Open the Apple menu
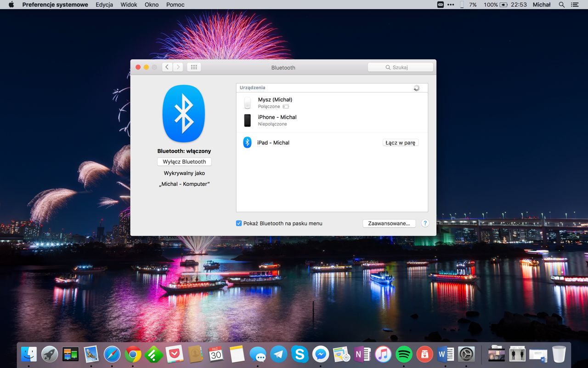 pyautogui.click(x=11, y=5)
